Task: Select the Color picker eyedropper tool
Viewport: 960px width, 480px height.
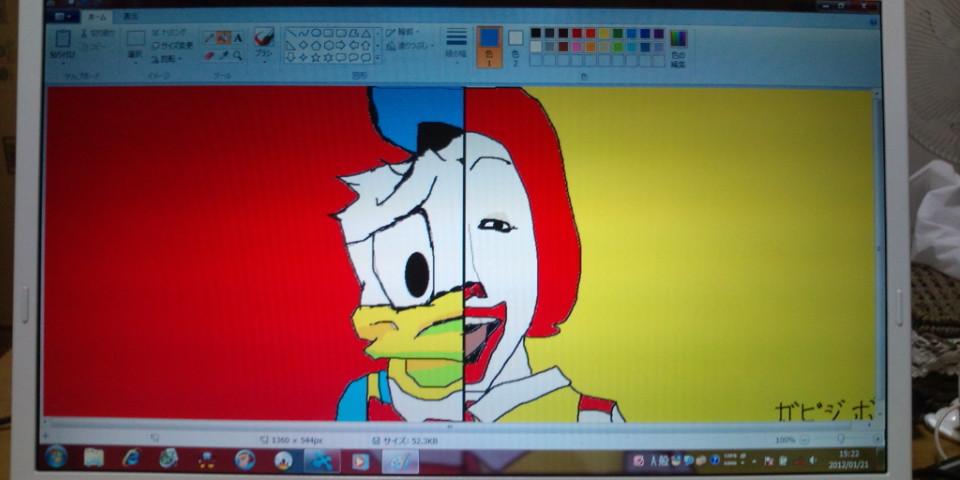Action: tap(223, 56)
